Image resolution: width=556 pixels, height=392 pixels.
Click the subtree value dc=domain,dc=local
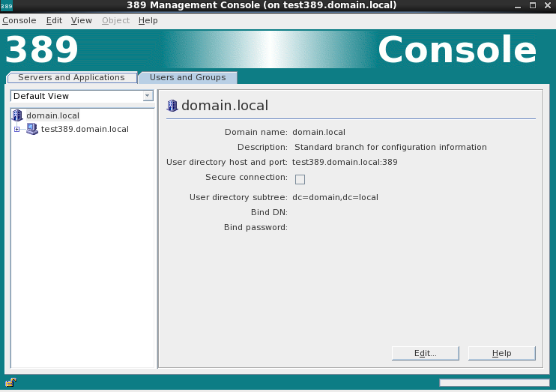(335, 197)
